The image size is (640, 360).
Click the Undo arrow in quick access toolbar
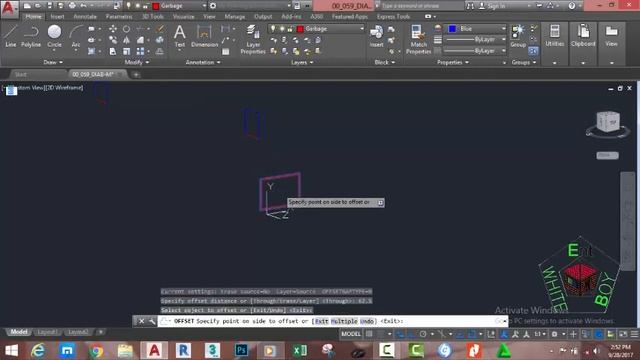pyautogui.click(x=83, y=6)
